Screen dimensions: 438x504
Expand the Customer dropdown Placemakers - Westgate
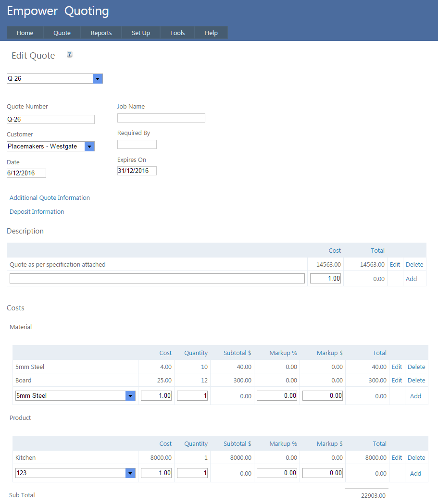tap(89, 147)
